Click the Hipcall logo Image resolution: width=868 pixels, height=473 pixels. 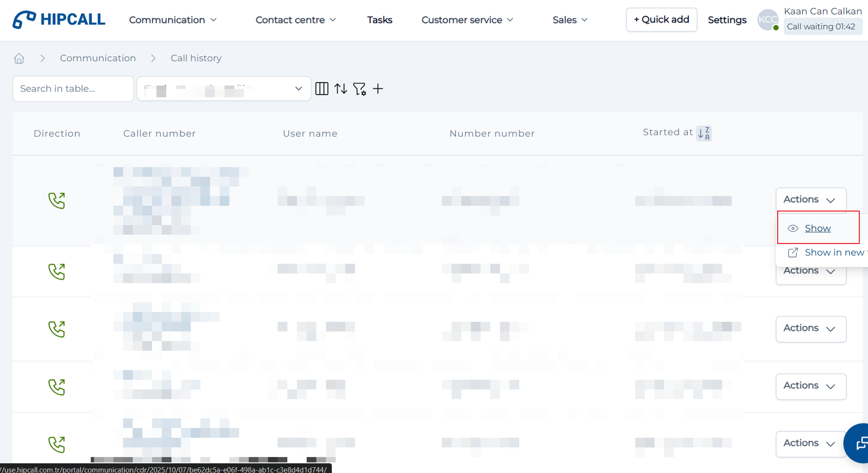59,19
